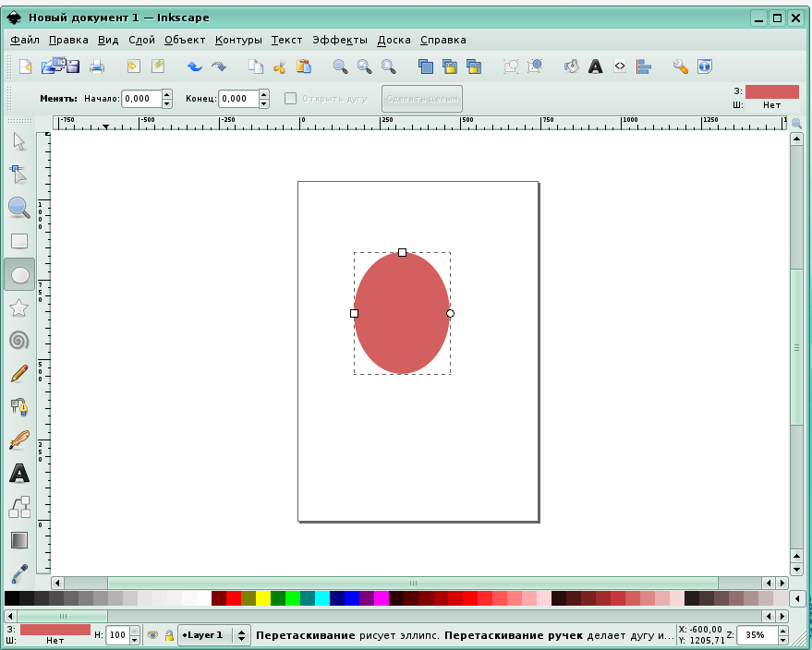Image resolution: width=812 pixels, height=650 pixels.
Task: Increase the 'Начало' value with stepper
Action: [166, 94]
